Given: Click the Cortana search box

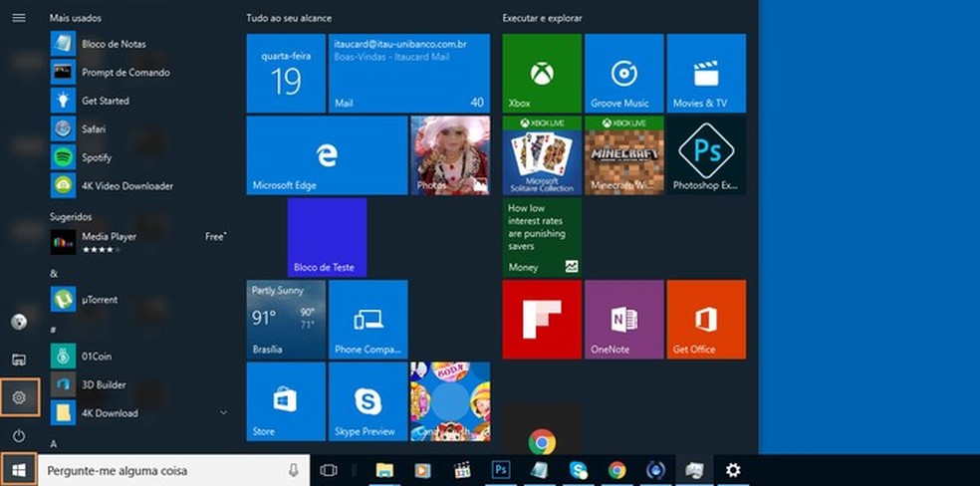Looking at the screenshot, I should 173,470.
